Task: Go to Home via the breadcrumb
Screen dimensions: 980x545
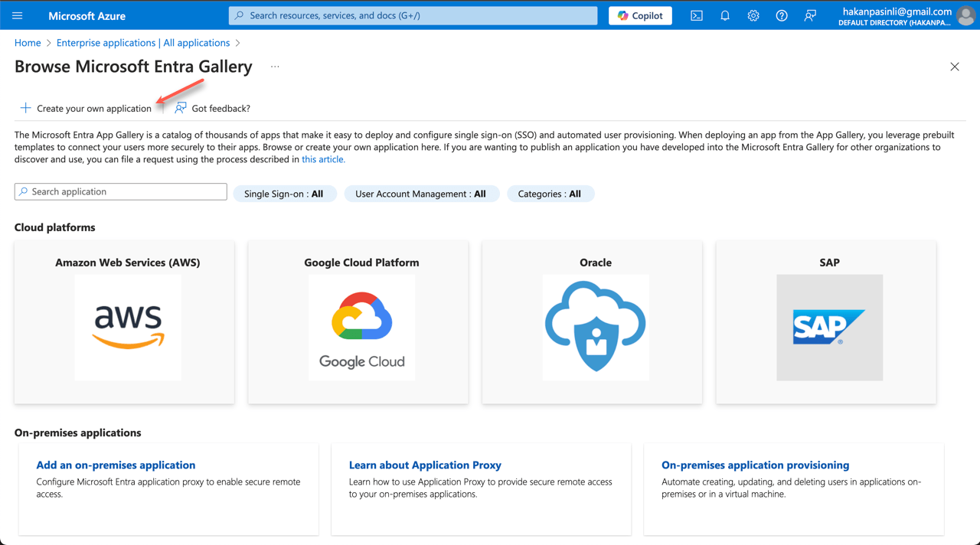Action: click(28, 43)
